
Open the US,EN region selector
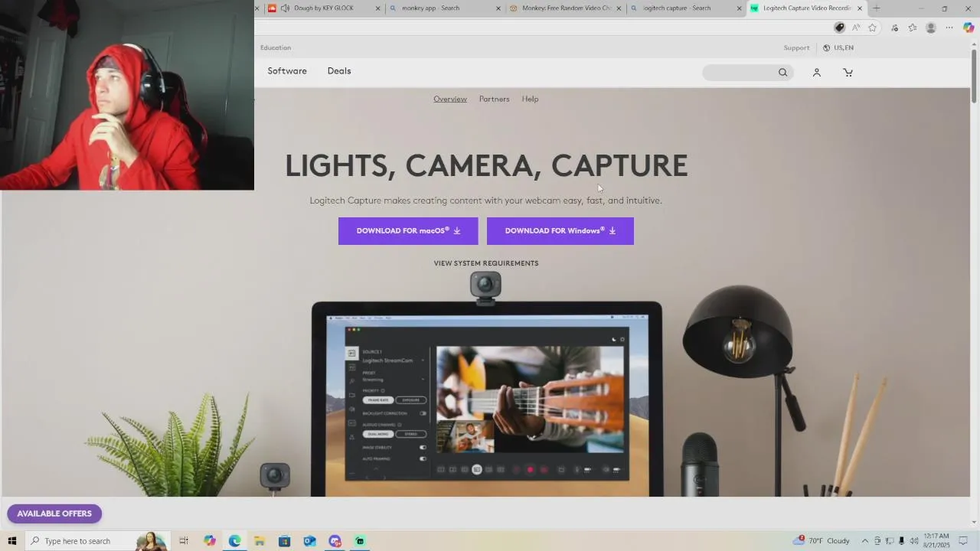(838, 47)
